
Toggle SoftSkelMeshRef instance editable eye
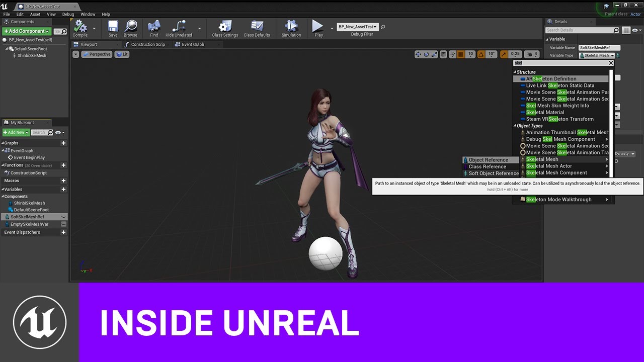63,217
